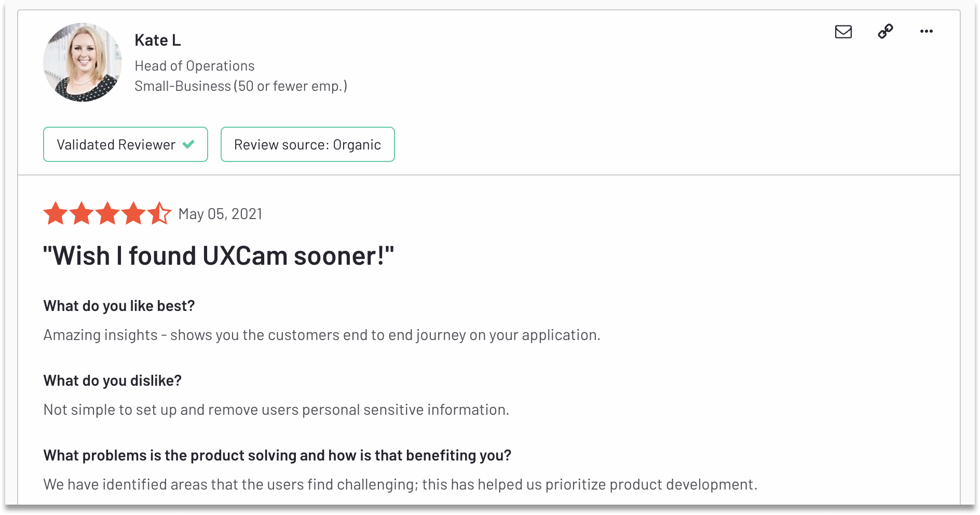Click the green checkmark on Validated Reviewer
The image size is (980, 515).
pyautogui.click(x=189, y=144)
